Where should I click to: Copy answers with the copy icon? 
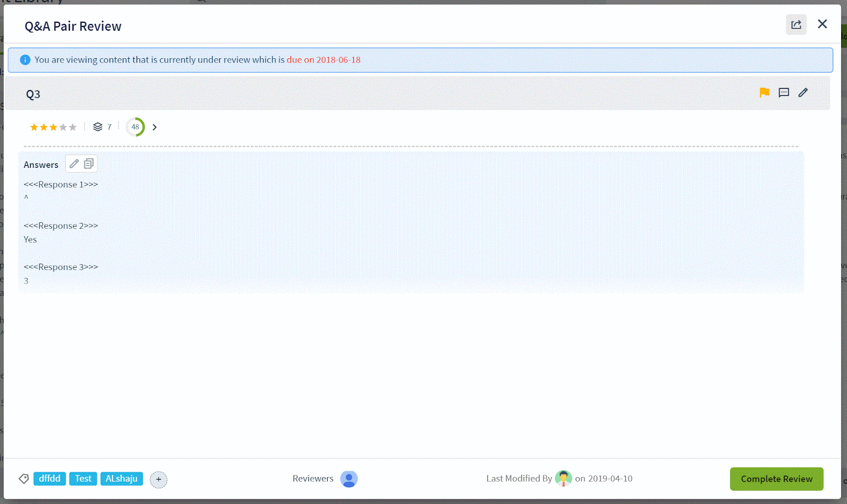pos(89,164)
